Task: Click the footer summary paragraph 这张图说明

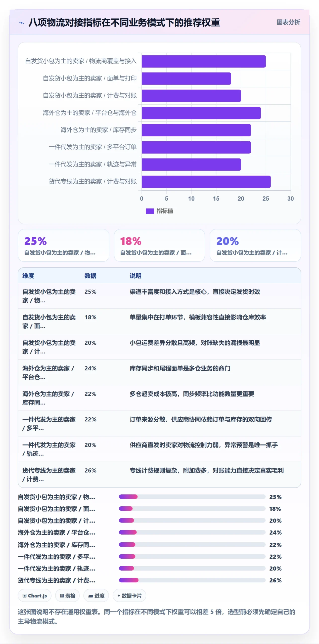Action: [156, 616]
